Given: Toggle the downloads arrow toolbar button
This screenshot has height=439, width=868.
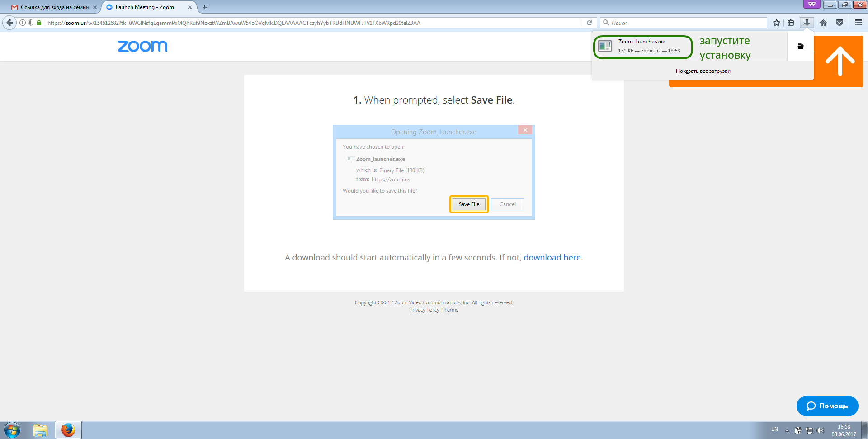Looking at the screenshot, I should point(807,23).
